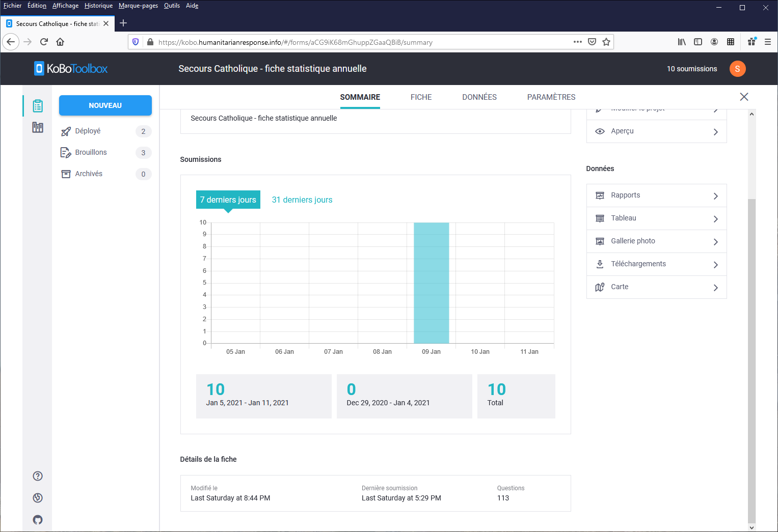778x532 pixels.
Task: Open the Carte map icon
Action: pos(600,287)
